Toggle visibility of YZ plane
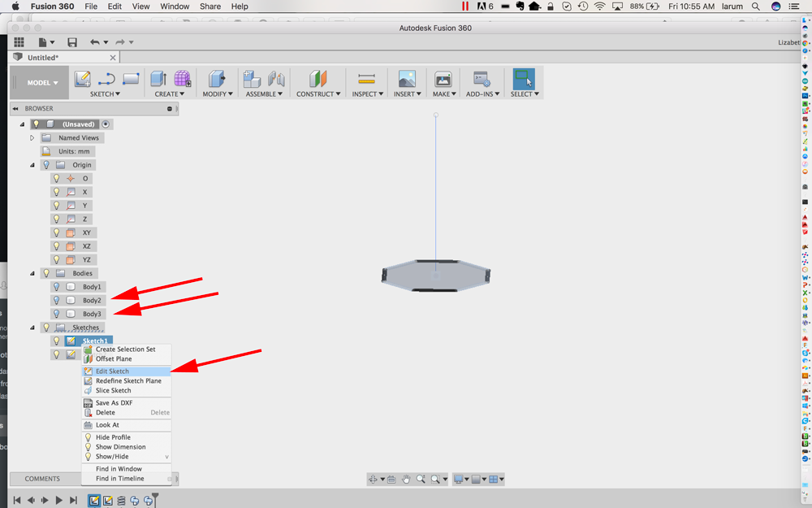This screenshot has height=508, width=812. (x=57, y=260)
